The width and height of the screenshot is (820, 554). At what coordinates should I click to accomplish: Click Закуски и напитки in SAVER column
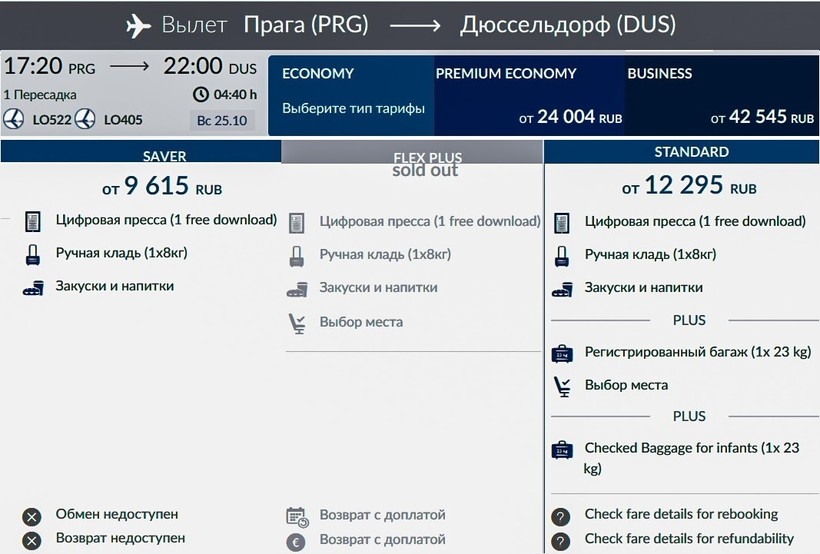pos(115,286)
